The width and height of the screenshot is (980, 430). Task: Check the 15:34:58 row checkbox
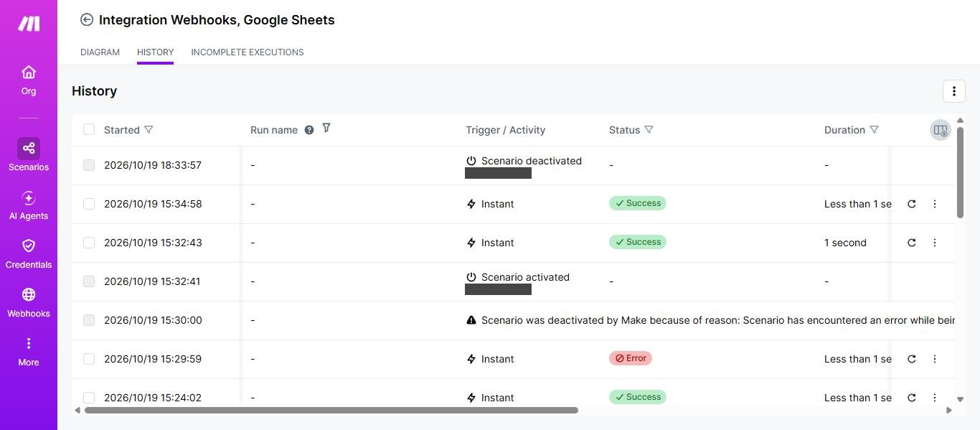[x=89, y=204]
